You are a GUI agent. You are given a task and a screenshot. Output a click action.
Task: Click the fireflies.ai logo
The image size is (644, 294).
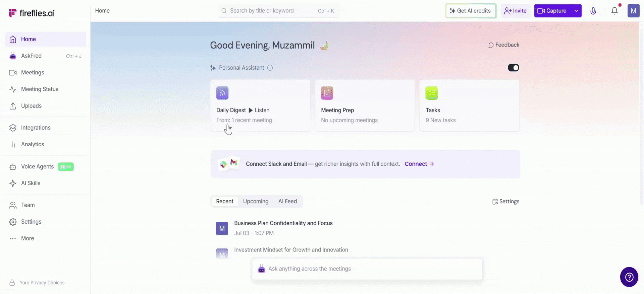pyautogui.click(x=32, y=13)
